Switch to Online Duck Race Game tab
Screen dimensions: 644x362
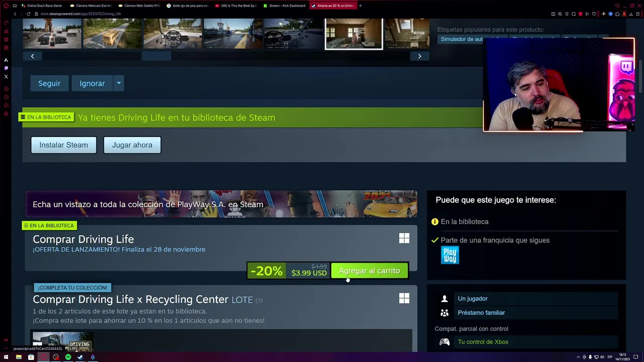(x=41, y=6)
